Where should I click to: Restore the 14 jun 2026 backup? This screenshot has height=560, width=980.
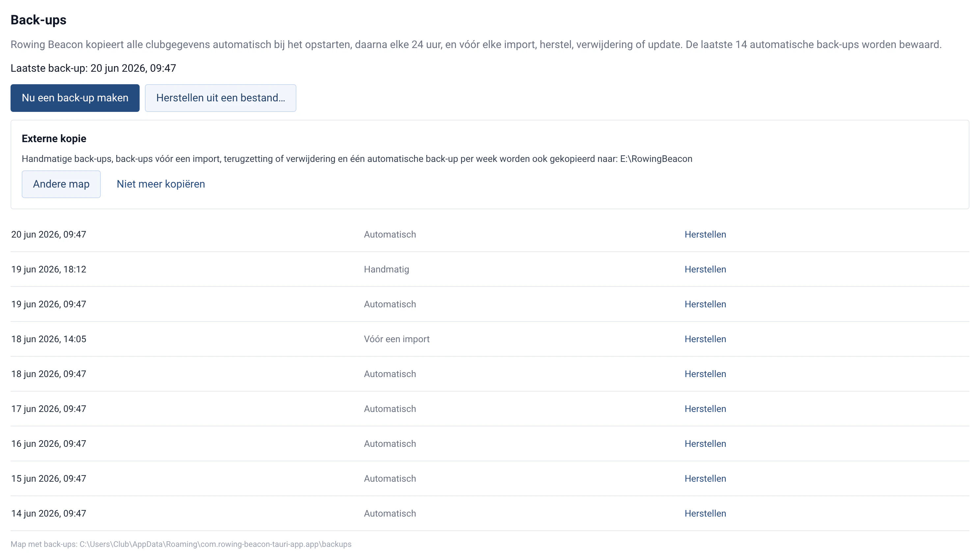705,514
